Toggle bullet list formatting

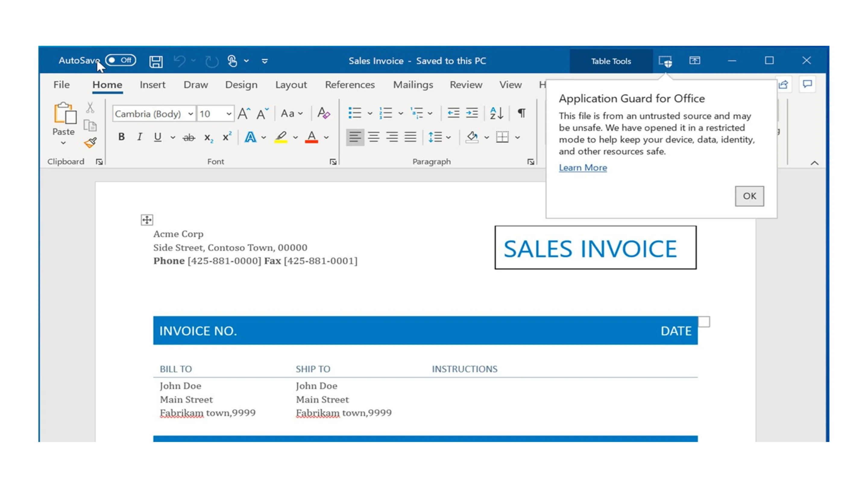tap(356, 114)
